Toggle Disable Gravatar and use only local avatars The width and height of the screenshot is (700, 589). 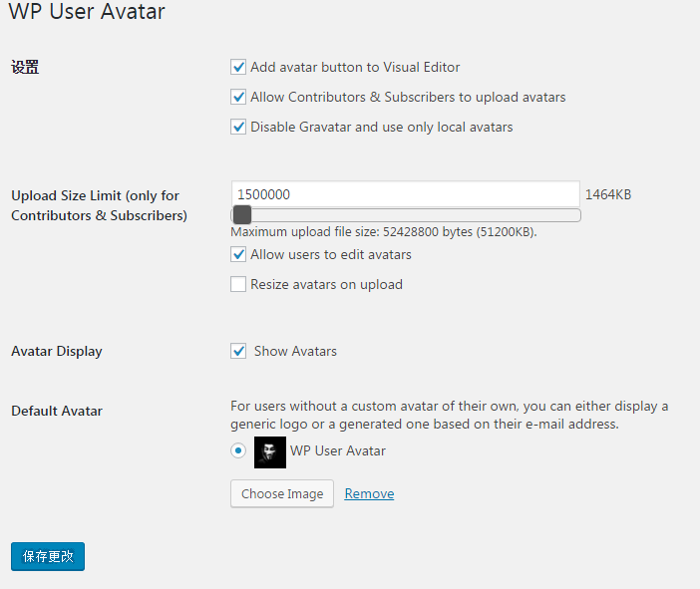pyautogui.click(x=238, y=128)
